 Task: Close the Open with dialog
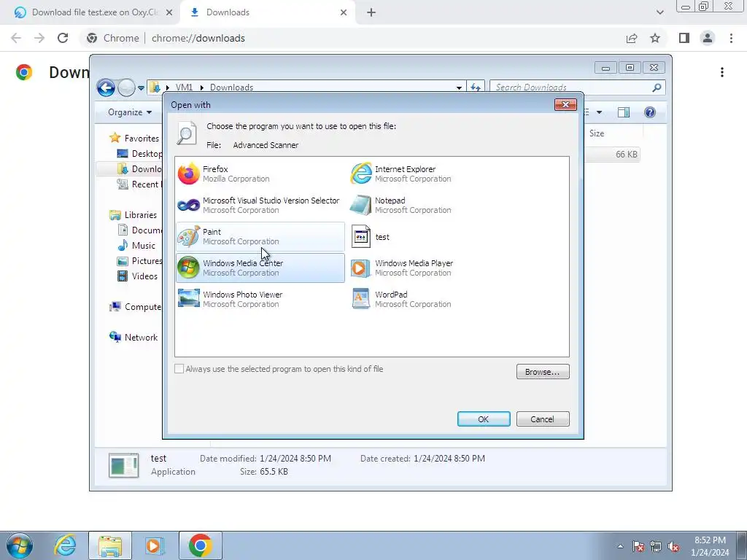point(565,104)
